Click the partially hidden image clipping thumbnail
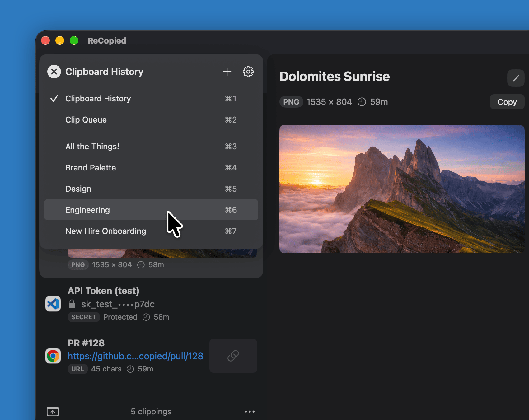This screenshot has height=420, width=529. pyautogui.click(x=162, y=253)
